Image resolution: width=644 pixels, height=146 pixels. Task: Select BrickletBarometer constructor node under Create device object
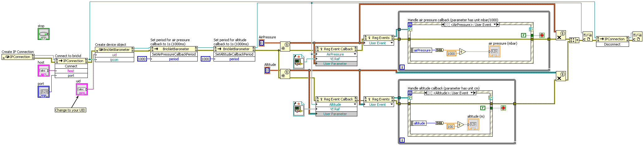pos(114,50)
